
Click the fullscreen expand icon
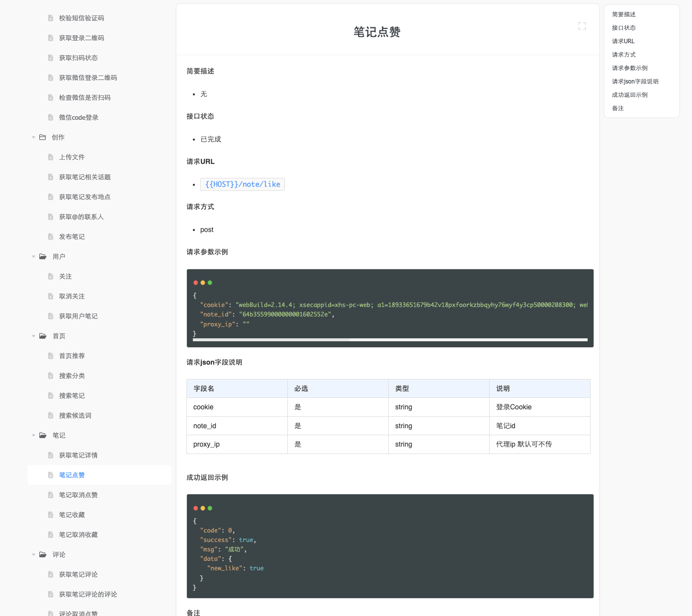click(x=582, y=26)
